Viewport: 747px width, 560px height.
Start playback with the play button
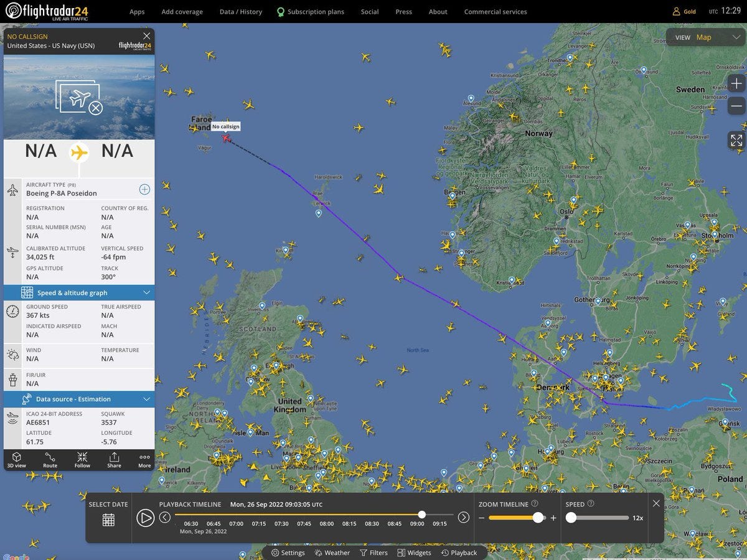(145, 518)
